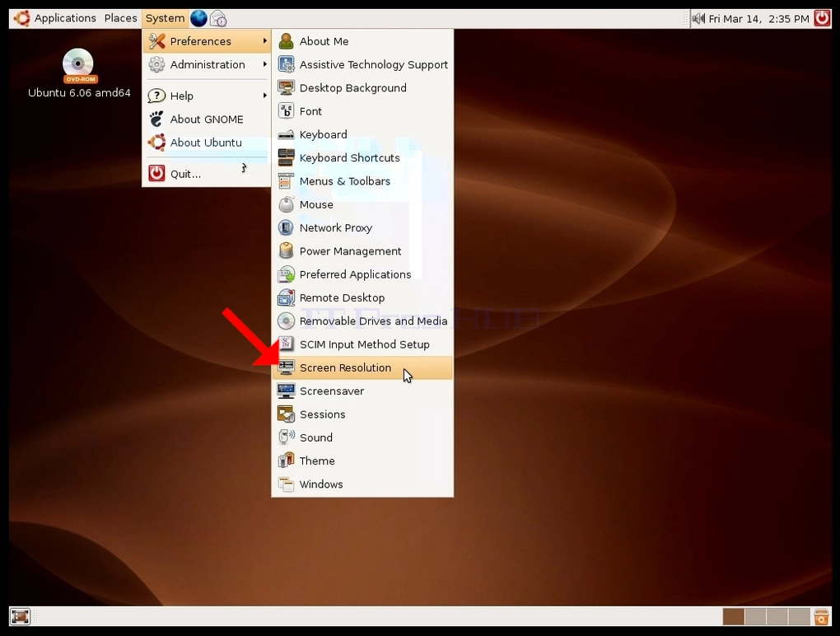Open the Places menu
The image size is (840, 636).
tap(120, 18)
